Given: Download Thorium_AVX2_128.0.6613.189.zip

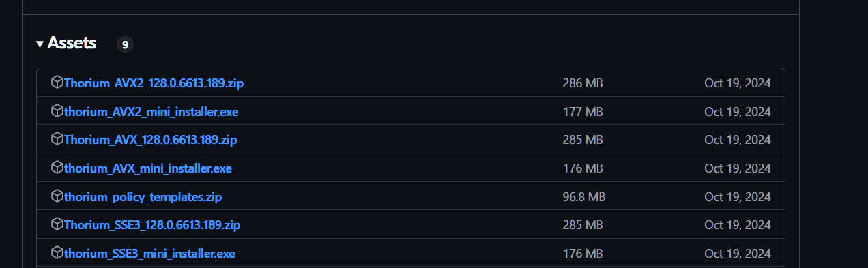Looking at the screenshot, I should point(154,83).
